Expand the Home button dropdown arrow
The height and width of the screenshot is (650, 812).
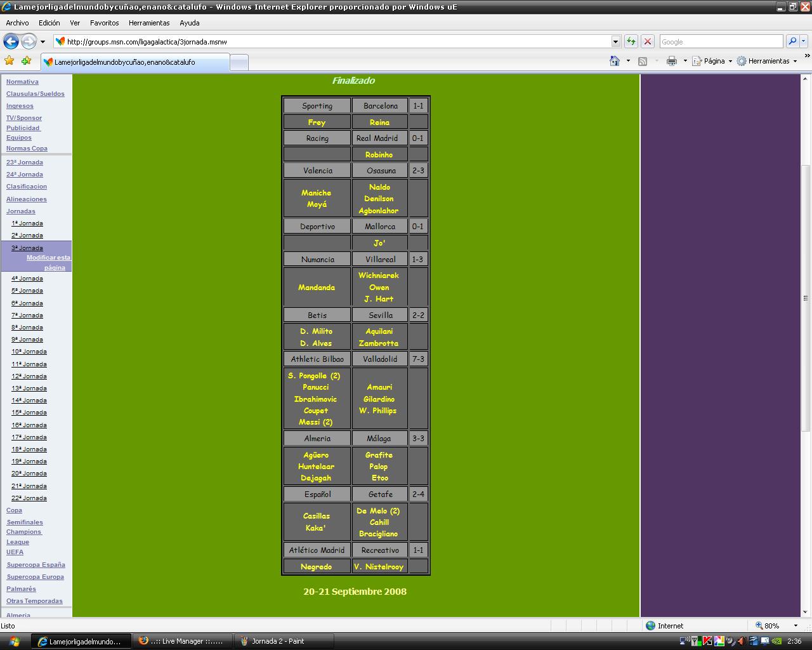[628, 61]
